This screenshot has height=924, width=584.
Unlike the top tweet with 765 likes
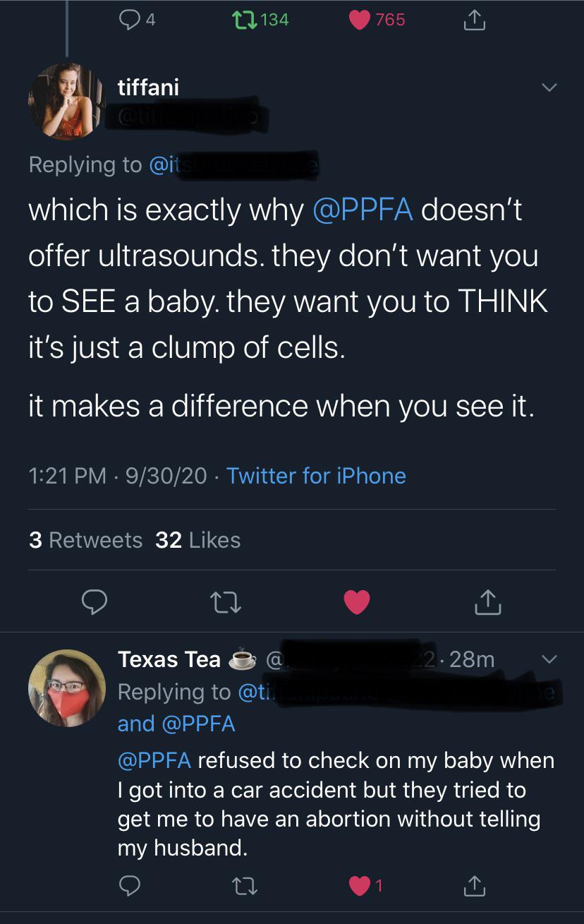361,20
